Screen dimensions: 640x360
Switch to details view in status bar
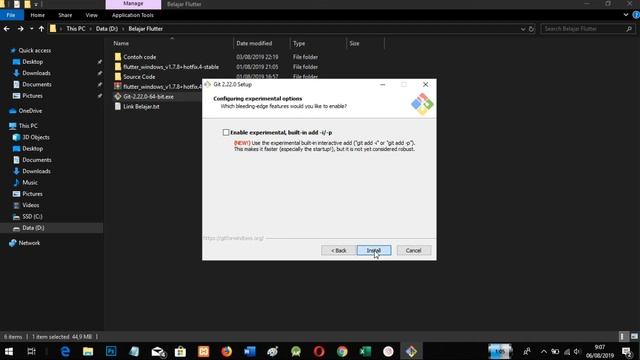click(622, 337)
